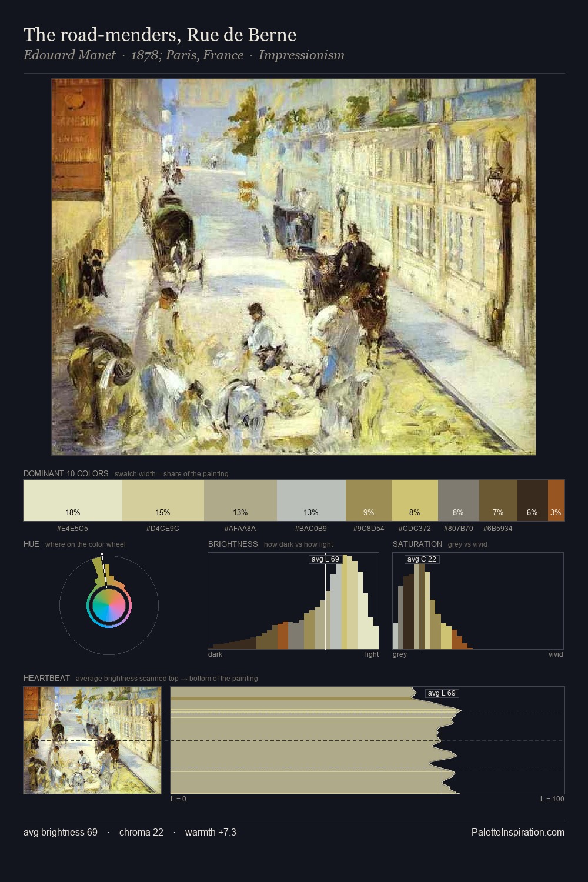Click hex code #807B70
Viewport: 588px width, 882px height.
(x=459, y=529)
